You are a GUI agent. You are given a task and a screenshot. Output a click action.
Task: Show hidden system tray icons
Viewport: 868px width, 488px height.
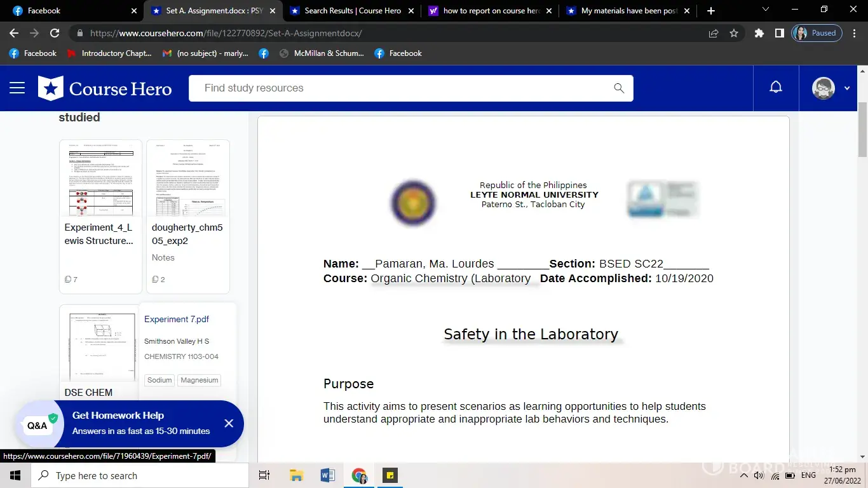744,475
